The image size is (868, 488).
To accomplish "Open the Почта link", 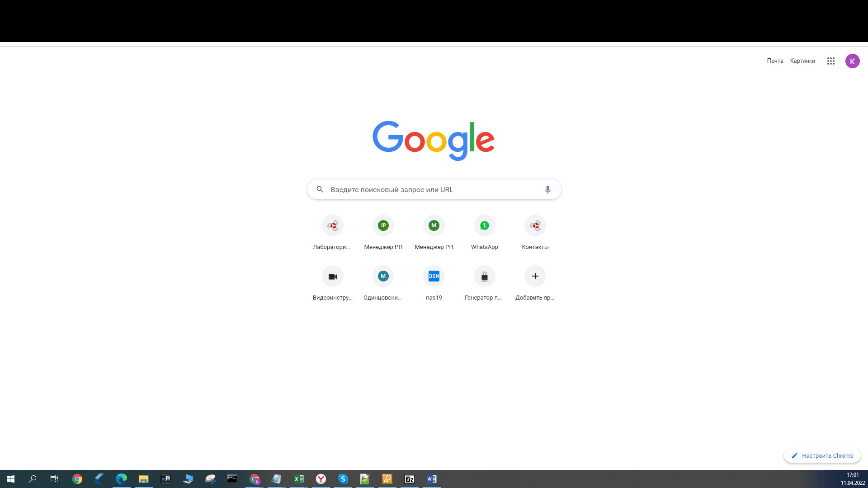I will [775, 61].
